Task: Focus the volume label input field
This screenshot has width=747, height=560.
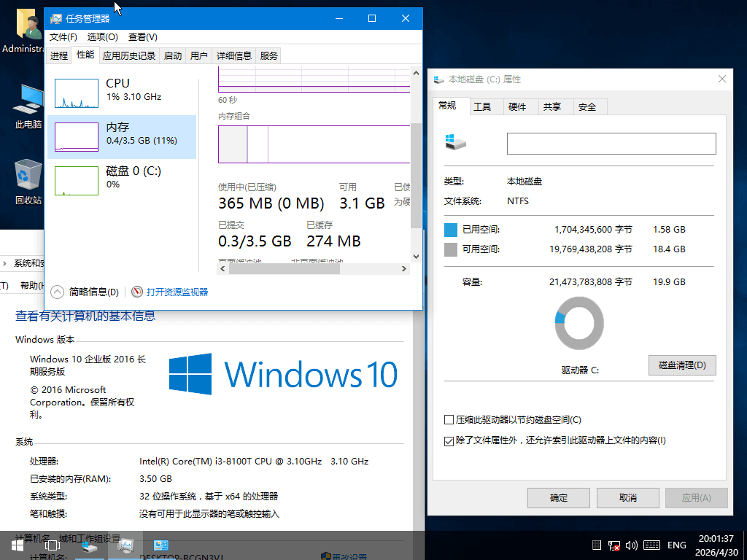Action: pyautogui.click(x=611, y=144)
